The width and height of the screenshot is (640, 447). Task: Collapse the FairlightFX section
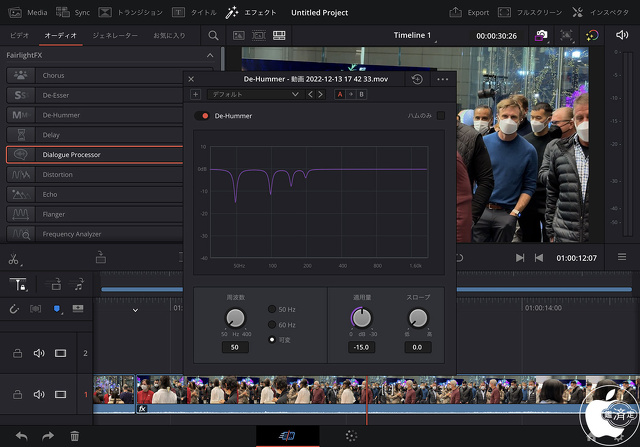pos(209,55)
